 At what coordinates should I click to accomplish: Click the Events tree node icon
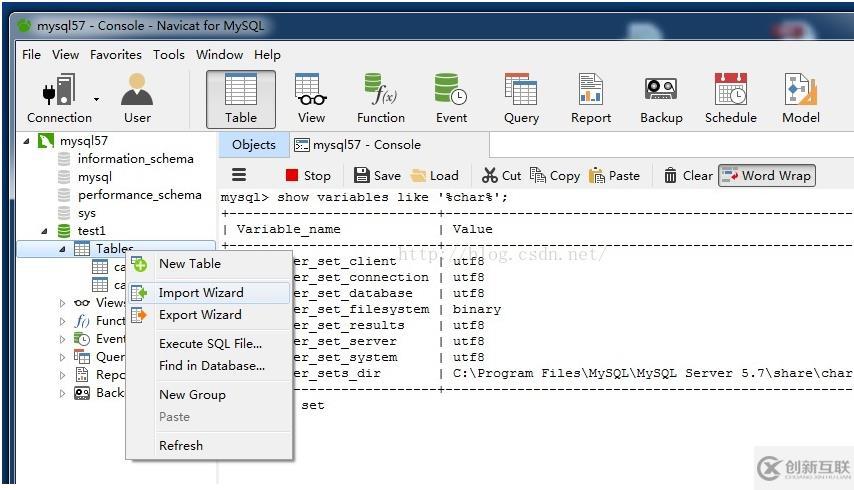click(82, 339)
